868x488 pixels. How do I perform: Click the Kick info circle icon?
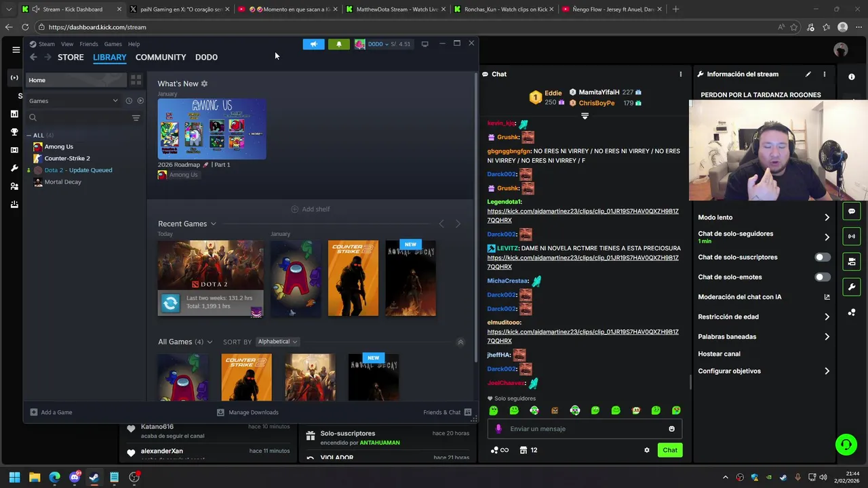point(852,77)
